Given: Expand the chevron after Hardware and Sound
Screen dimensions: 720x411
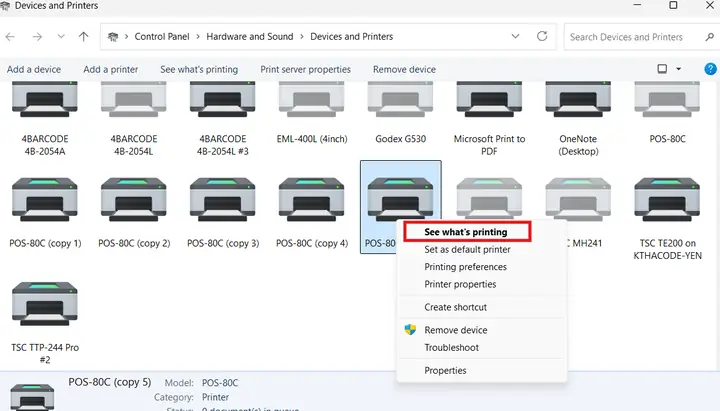Looking at the screenshot, I should click(x=302, y=37).
